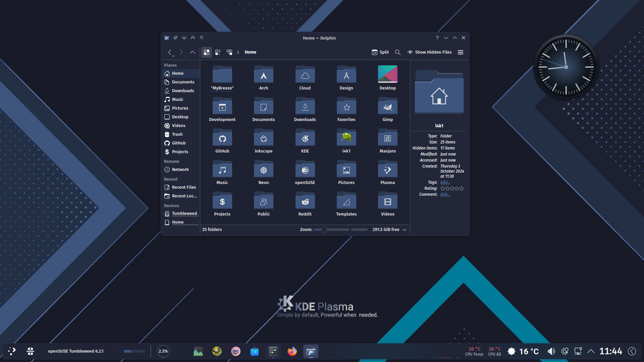Click the search magnifier in Dolphin toolbar

click(397, 52)
